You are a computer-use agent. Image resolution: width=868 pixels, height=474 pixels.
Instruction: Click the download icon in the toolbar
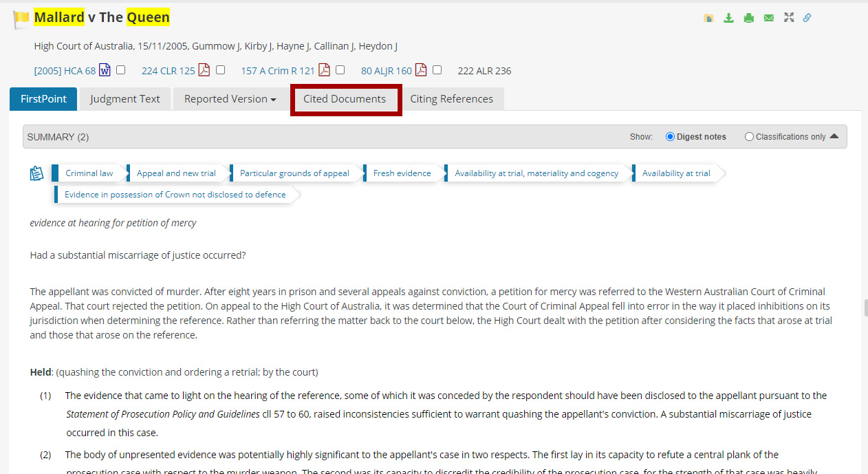(728, 17)
